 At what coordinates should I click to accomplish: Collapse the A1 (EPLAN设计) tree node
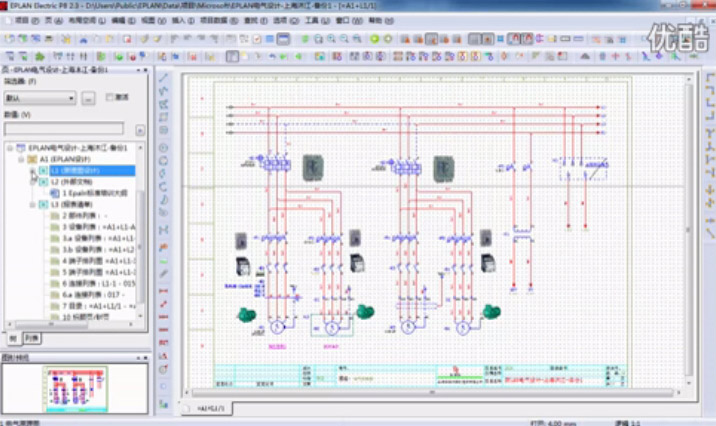(21, 159)
